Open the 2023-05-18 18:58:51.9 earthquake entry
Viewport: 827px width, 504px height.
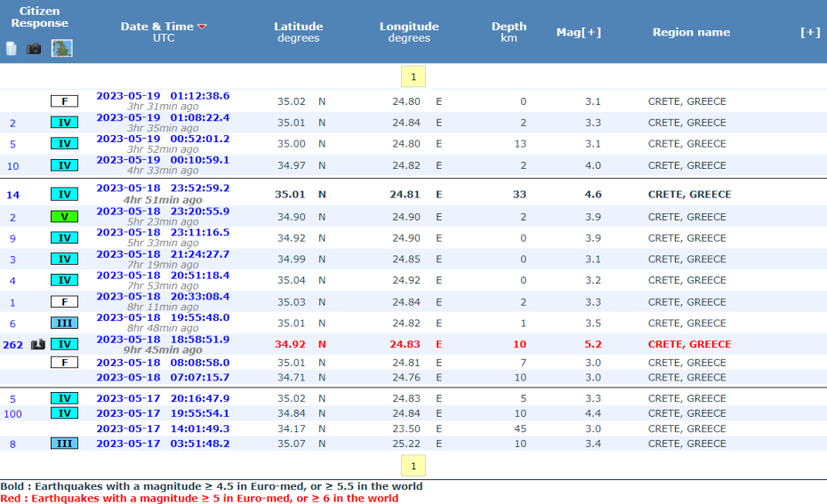(x=163, y=340)
